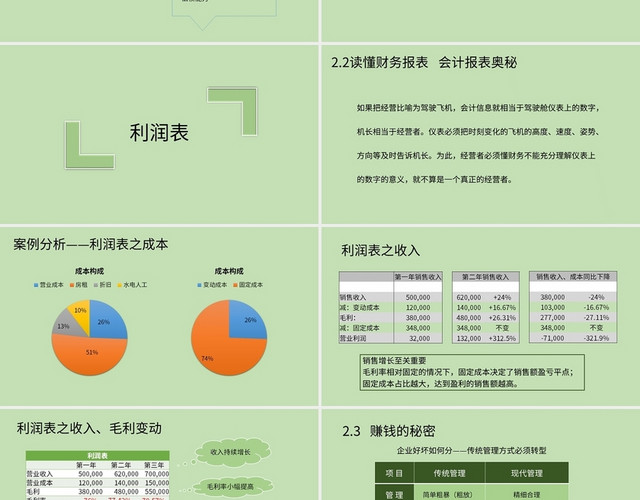Click the line starting with 方向等及时告诉机长

pos(476,156)
